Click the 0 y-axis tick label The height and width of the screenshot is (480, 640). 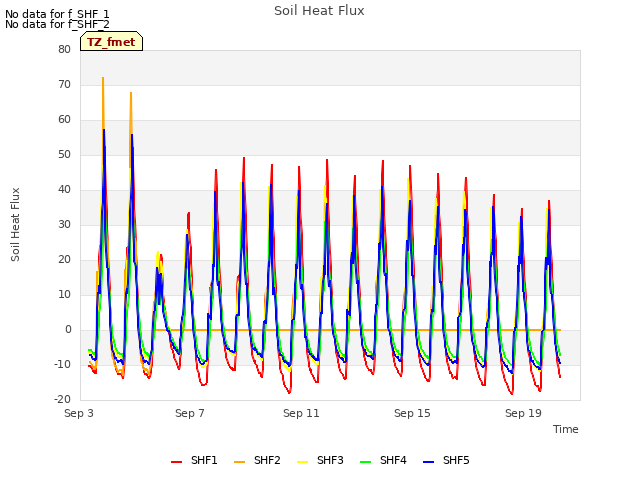pos(68,329)
